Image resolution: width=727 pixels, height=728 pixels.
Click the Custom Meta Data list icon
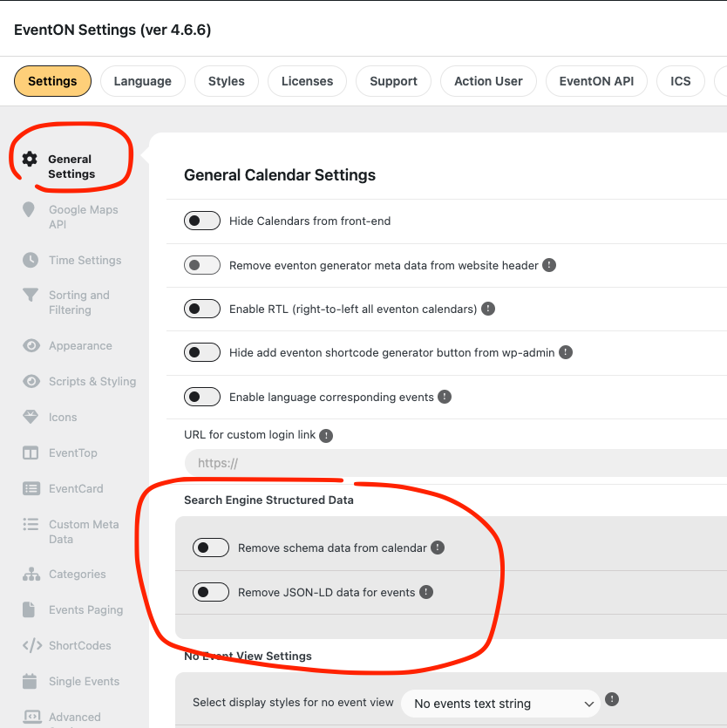click(31, 524)
